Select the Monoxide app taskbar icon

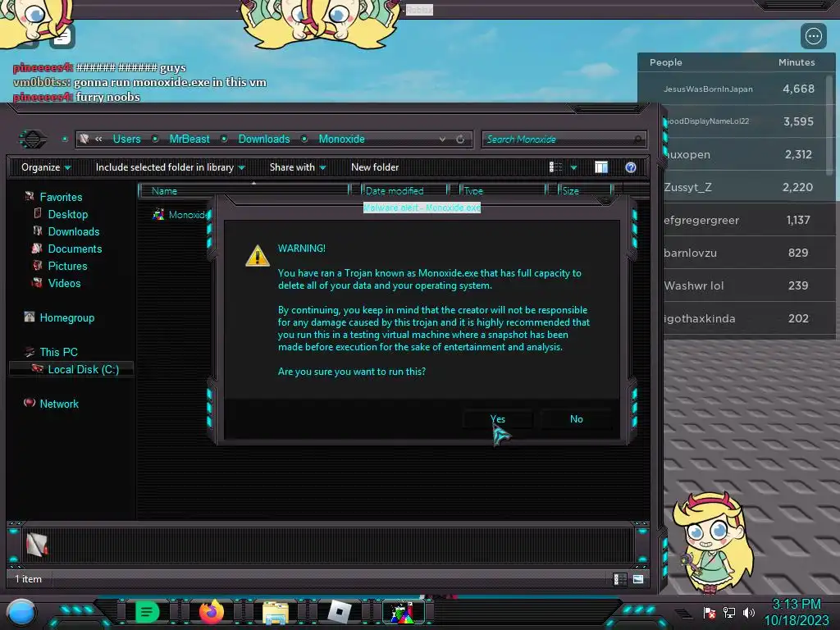[x=404, y=612]
